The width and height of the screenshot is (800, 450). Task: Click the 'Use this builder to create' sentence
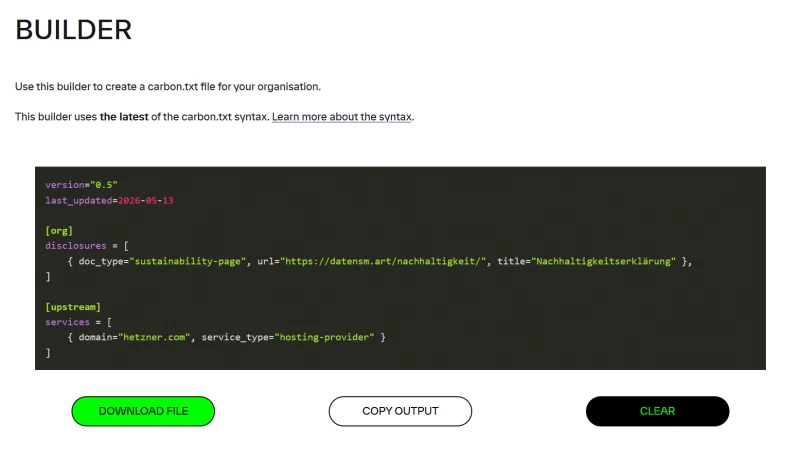(168, 87)
